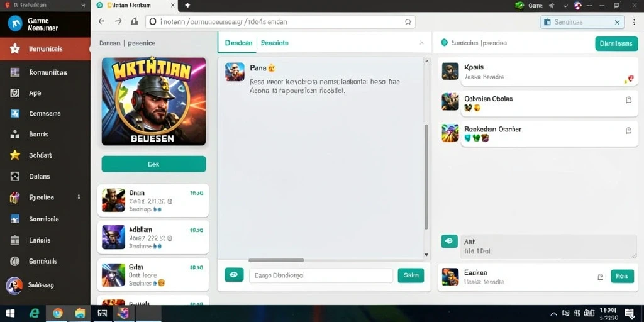Click the small icon beside Rom button

click(x=601, y=277)
